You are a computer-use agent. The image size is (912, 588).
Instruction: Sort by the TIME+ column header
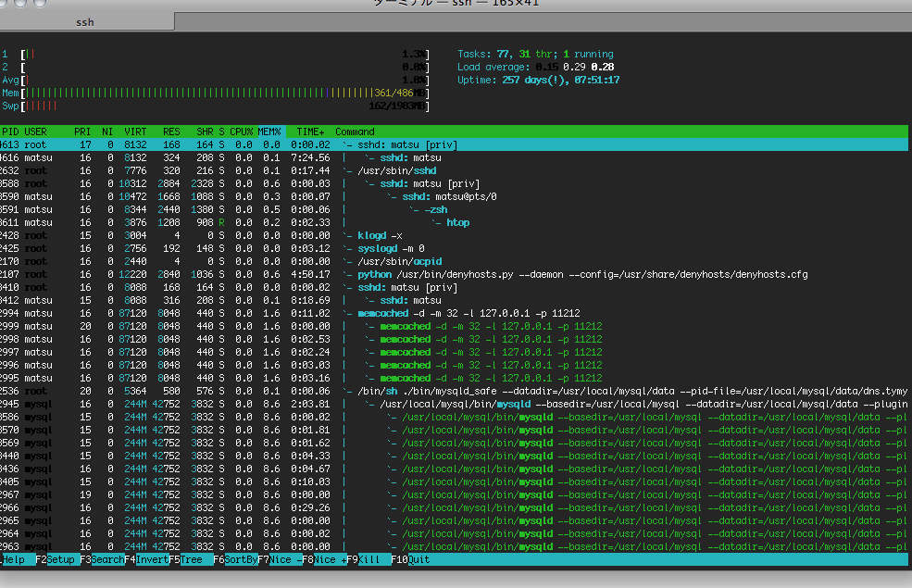(x=310, y=131)
